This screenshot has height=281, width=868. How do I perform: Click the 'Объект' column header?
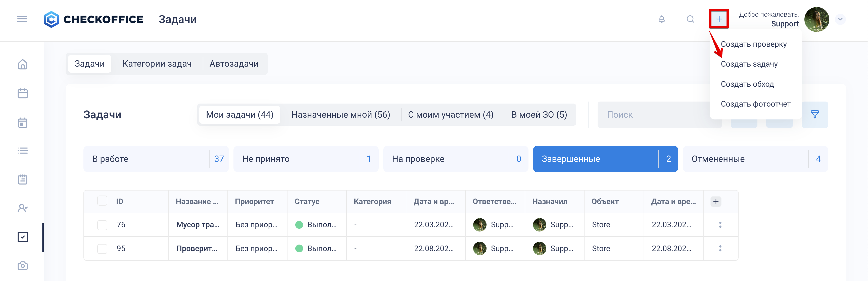coord(605,202)
